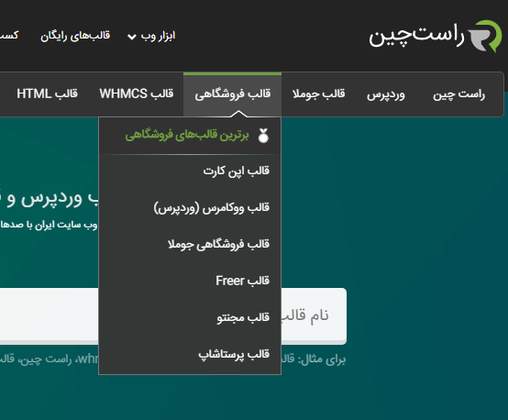
Task: Select the قالب HTML navigation tab
Action: click(x=48, y=94)
